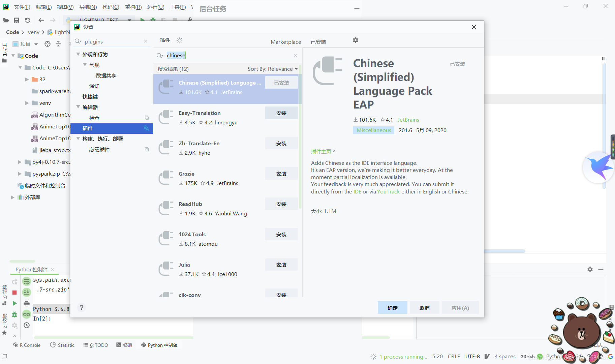Click the green execute console icon
The image size is (615, 364).
[x=14, y=303]
